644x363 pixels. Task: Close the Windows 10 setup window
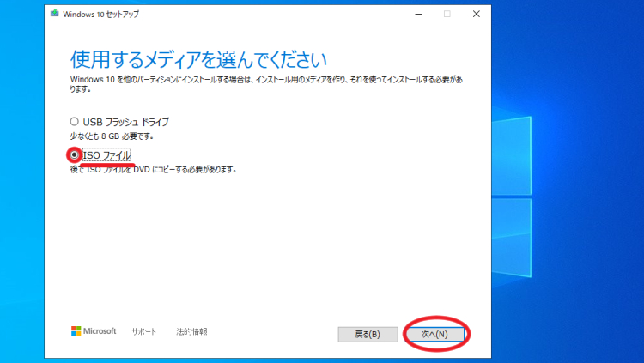[x=476, y=14]
